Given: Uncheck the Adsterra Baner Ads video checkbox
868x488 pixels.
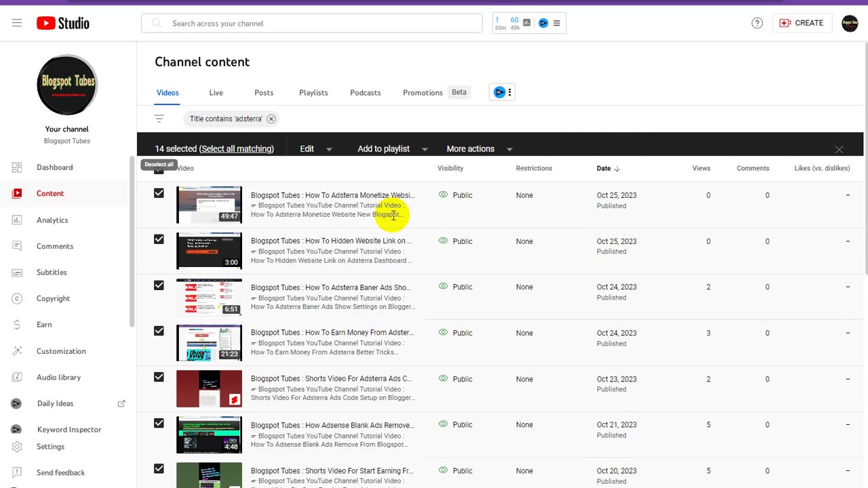Looking at the screenshot, I should coord(159,285).
